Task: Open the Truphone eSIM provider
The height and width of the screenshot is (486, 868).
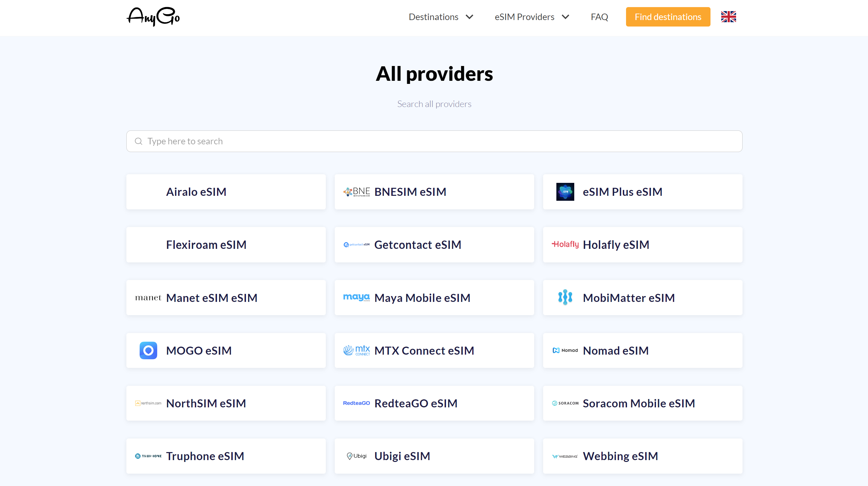Action: 226,456
